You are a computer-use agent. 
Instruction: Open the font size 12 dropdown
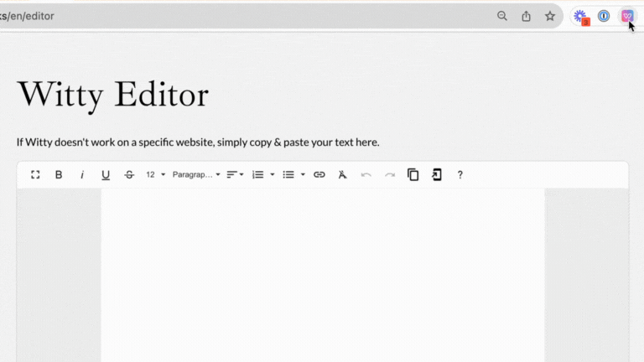pyautogui.click(x=156, y=174)
